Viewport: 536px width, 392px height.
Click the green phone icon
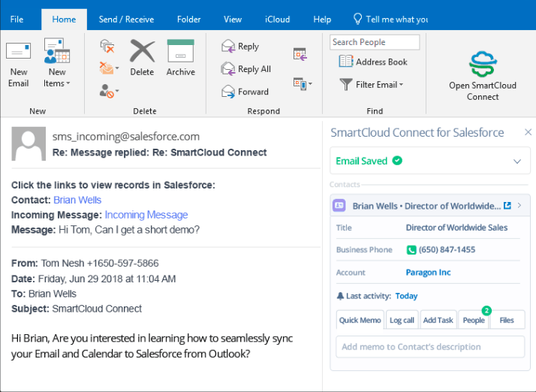pyautogui.click(x=411, y=250)
